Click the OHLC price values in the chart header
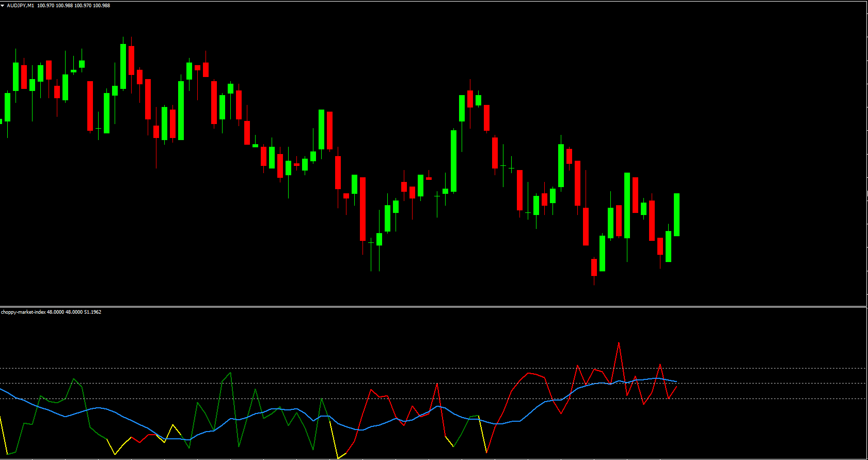 click(73, 6)
